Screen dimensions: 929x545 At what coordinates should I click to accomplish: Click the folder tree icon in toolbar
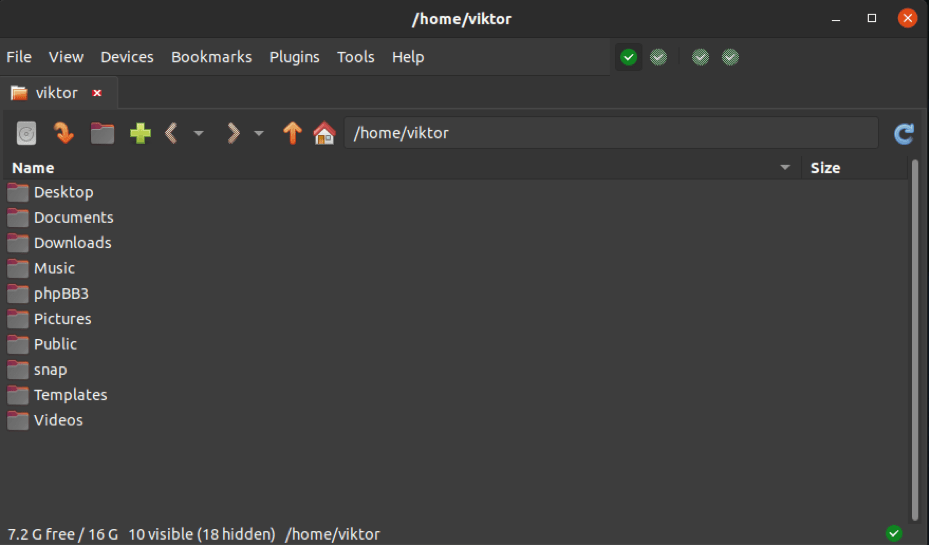coord(102,133)
